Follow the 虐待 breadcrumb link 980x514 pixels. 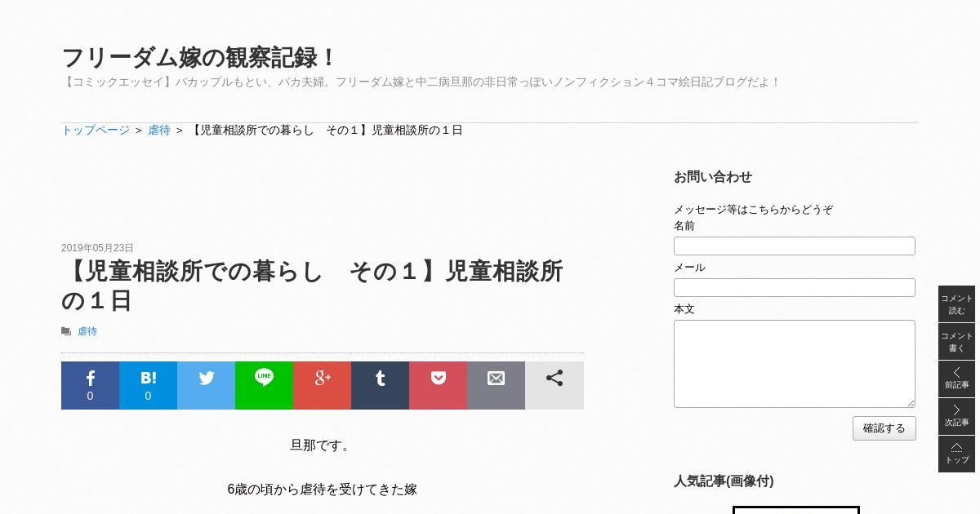[159, 130]
